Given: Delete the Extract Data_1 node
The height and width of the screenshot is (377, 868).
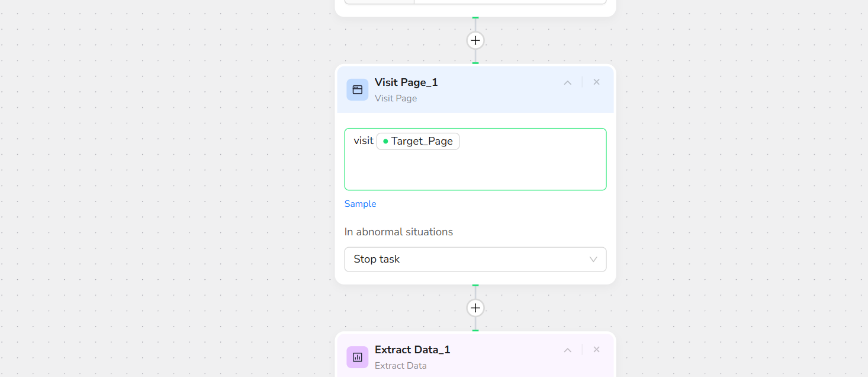Looking at the screenshot, I should pos(596,350).
